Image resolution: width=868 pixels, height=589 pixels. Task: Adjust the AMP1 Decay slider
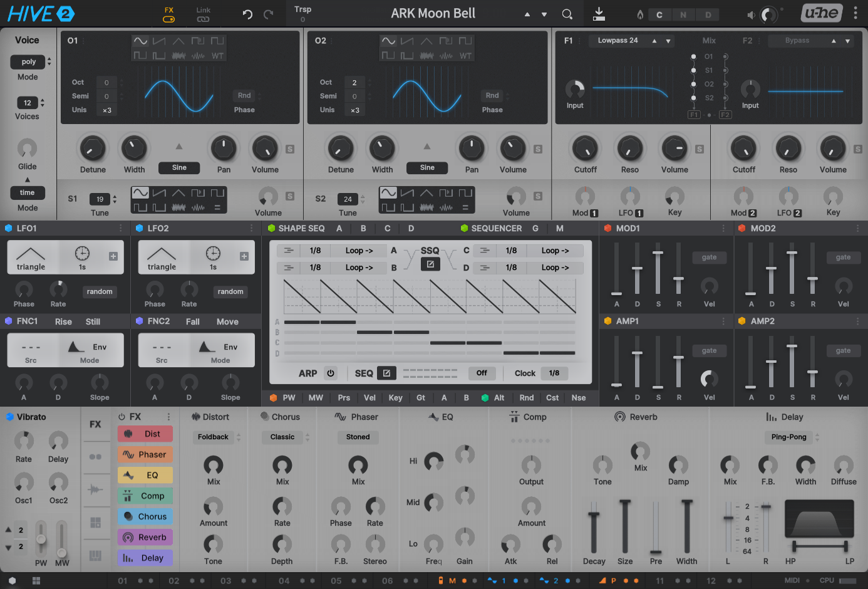[x=638, y=362]
